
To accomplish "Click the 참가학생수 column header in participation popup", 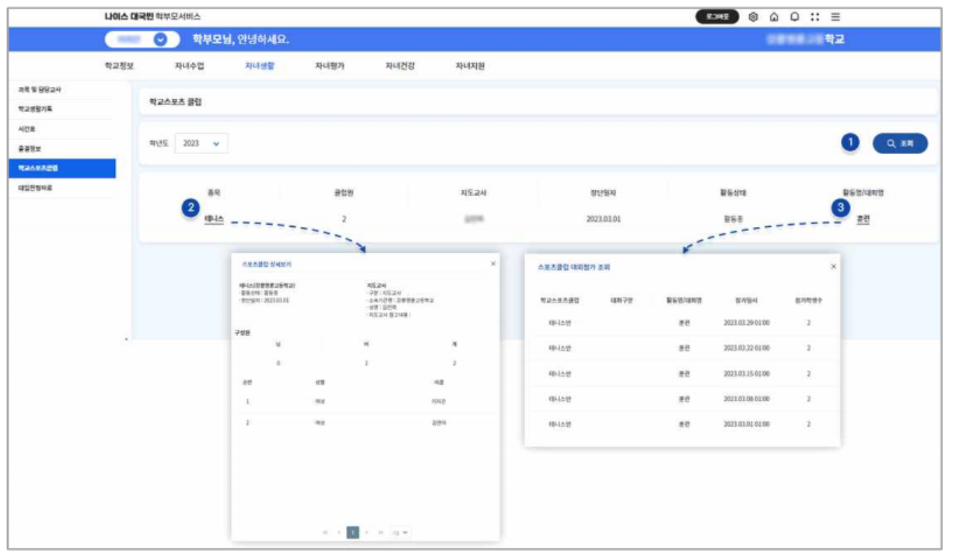I will click(808, 299).
